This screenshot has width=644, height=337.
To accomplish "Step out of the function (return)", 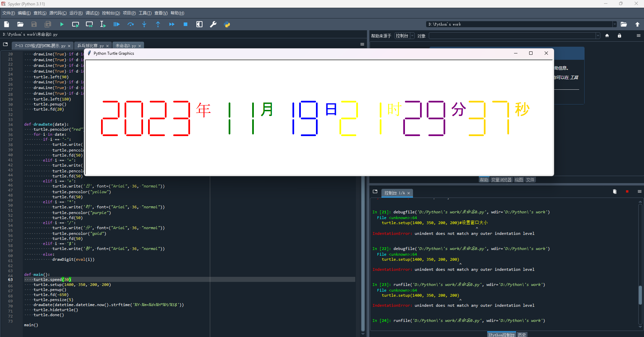I will pos(158,24).
